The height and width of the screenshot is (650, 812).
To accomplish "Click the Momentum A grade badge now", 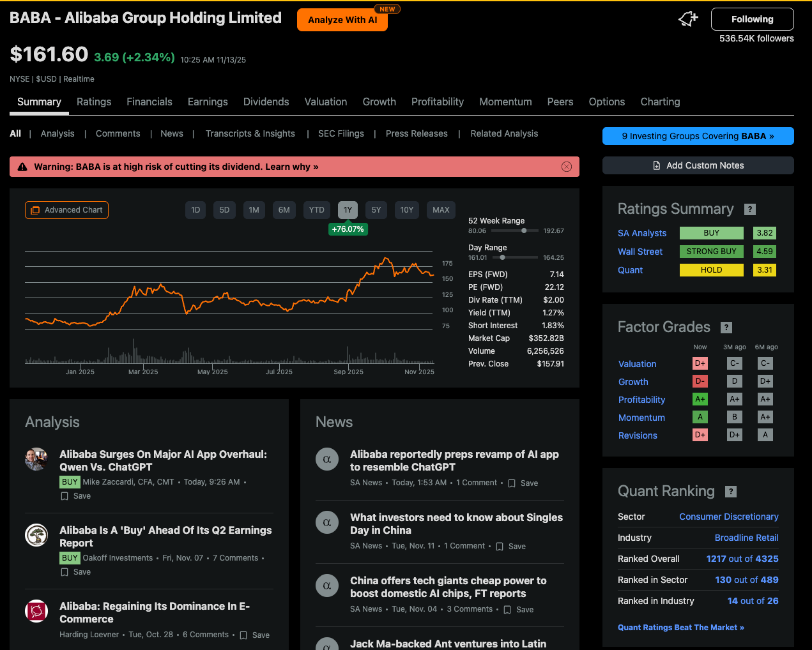I will click(x=700, y=417).
